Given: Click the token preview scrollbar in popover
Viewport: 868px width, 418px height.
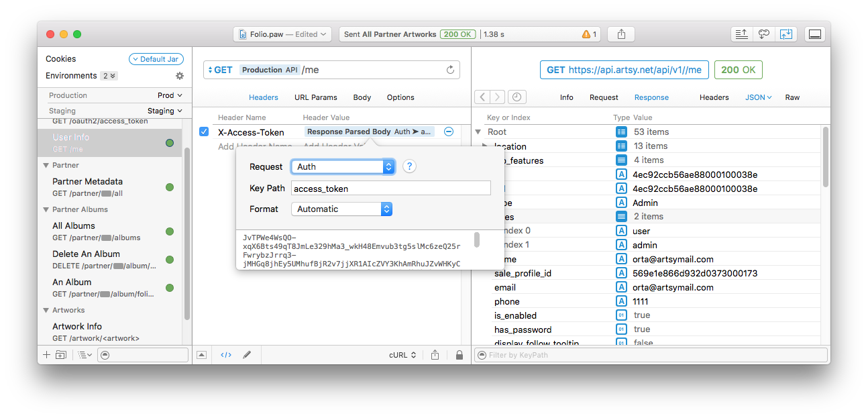Looking at the screenshot, I should (x=477, y=240).
